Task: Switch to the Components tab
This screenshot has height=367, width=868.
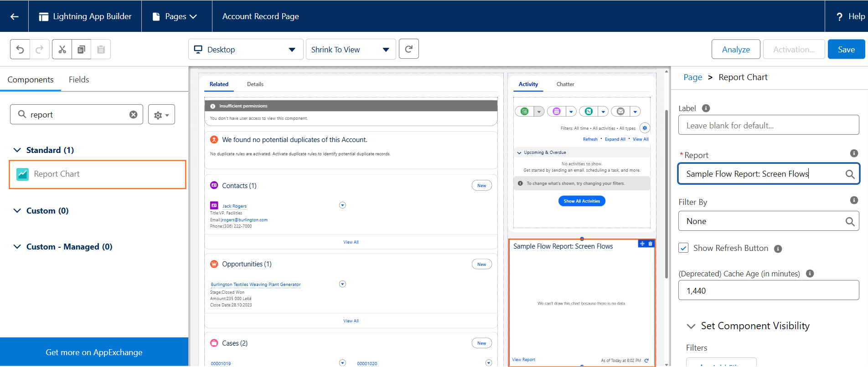Action: pos(31,80)
